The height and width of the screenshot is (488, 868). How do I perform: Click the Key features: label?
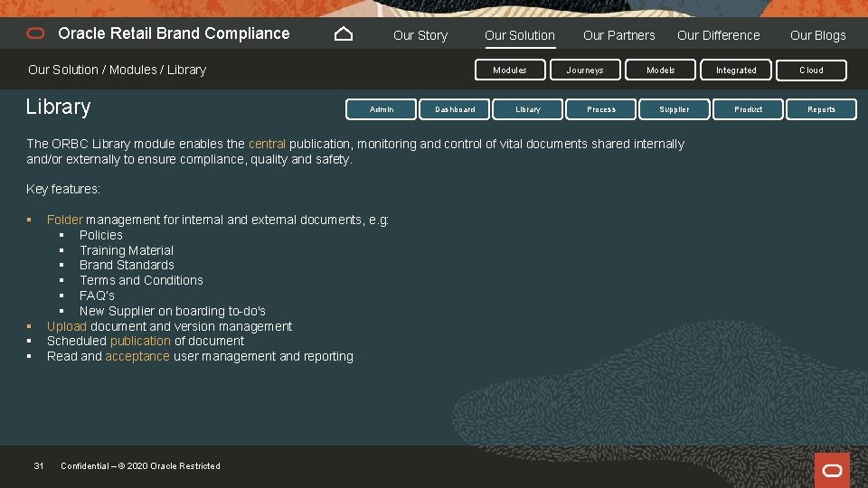point(63,189)
